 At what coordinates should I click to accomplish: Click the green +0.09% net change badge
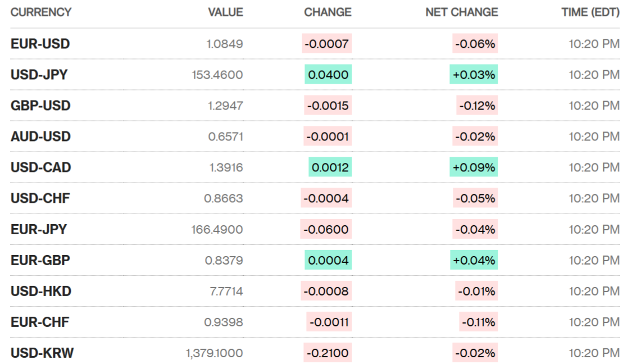point(474,167)
